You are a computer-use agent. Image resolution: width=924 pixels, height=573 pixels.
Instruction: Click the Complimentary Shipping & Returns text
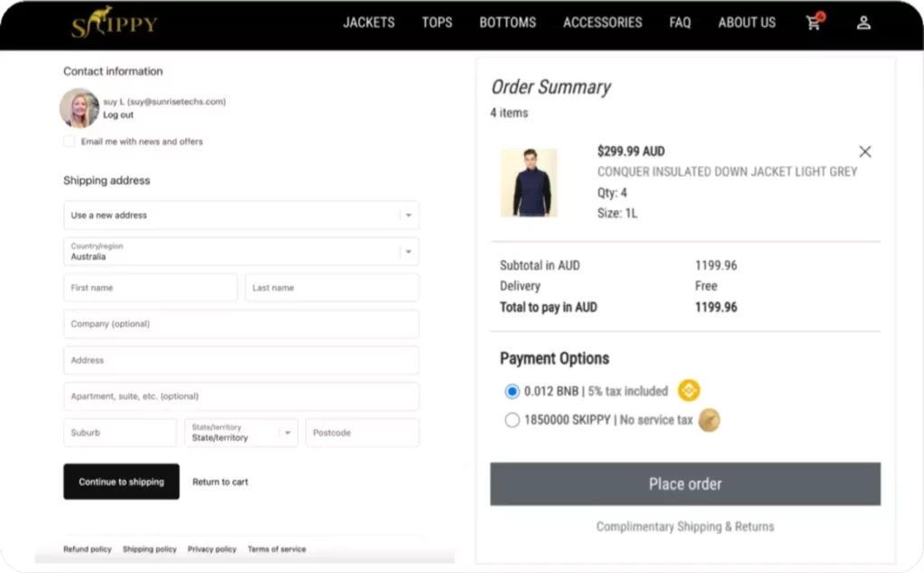coord(686,526)
